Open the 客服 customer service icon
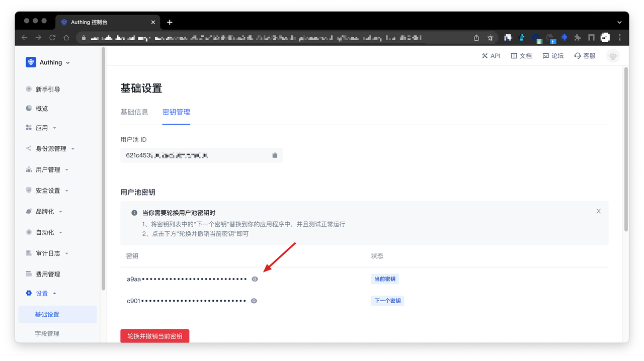 584,56
